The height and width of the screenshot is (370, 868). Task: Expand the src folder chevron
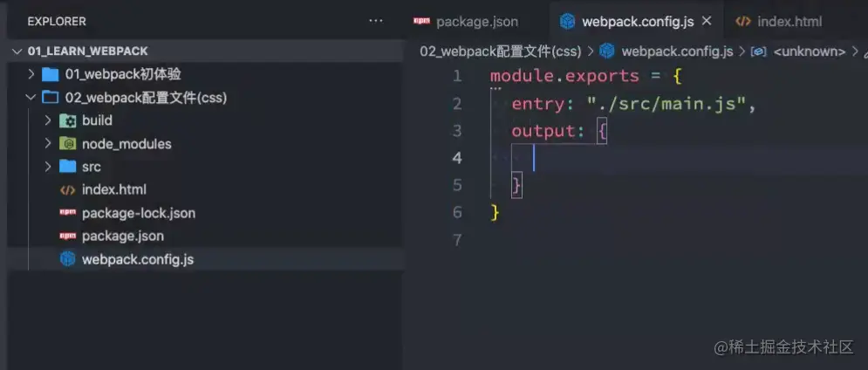[48, 166]
